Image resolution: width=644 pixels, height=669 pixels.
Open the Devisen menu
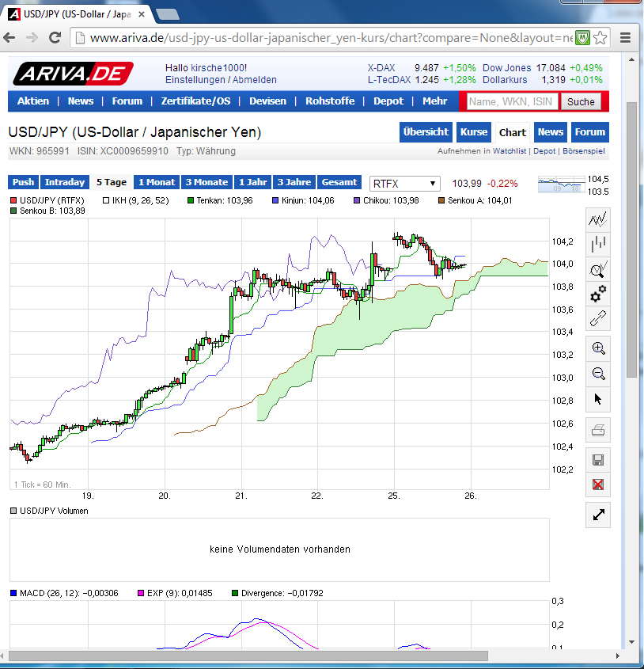[x=268, y=101]
